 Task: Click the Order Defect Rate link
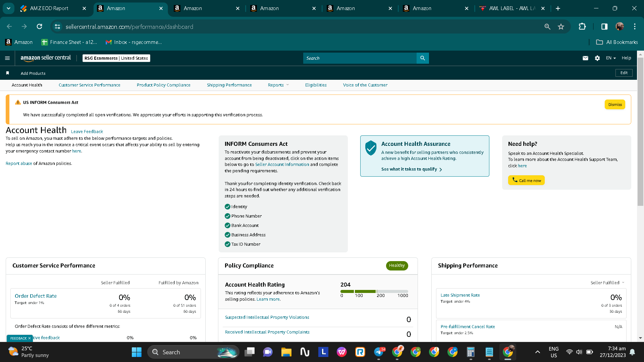coord(36,296)
